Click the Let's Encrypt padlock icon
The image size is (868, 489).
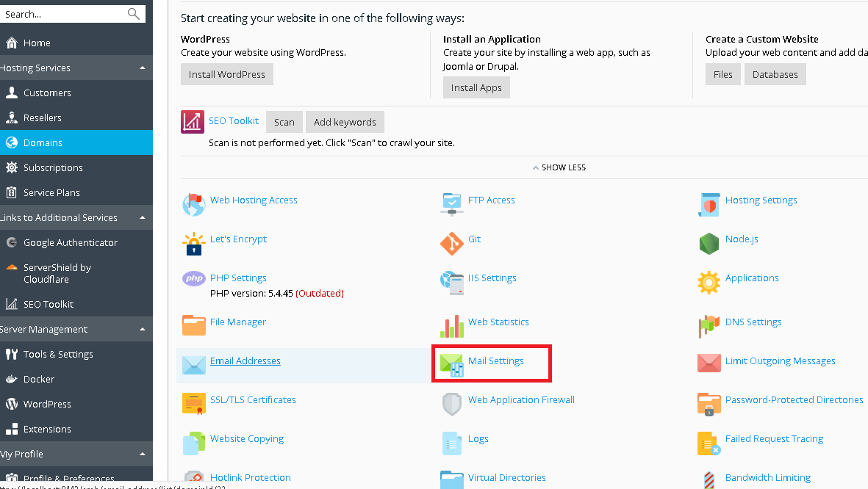[x=194, y=243]
